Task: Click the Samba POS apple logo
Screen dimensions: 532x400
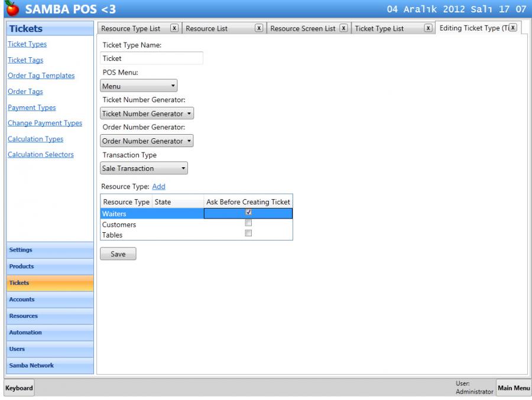Action: point(12,9)
